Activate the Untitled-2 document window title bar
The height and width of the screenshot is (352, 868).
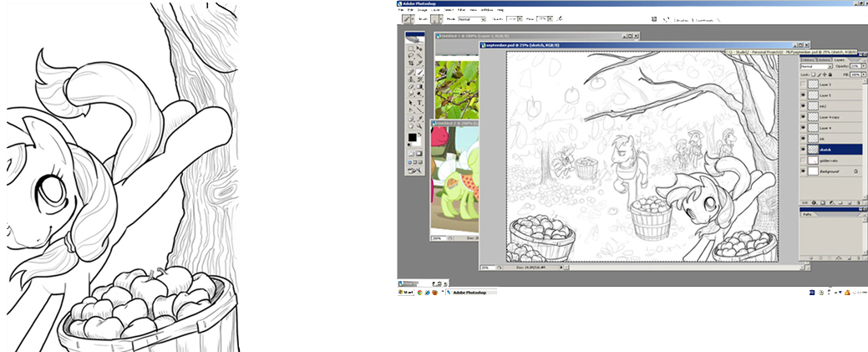click(455, 123)
